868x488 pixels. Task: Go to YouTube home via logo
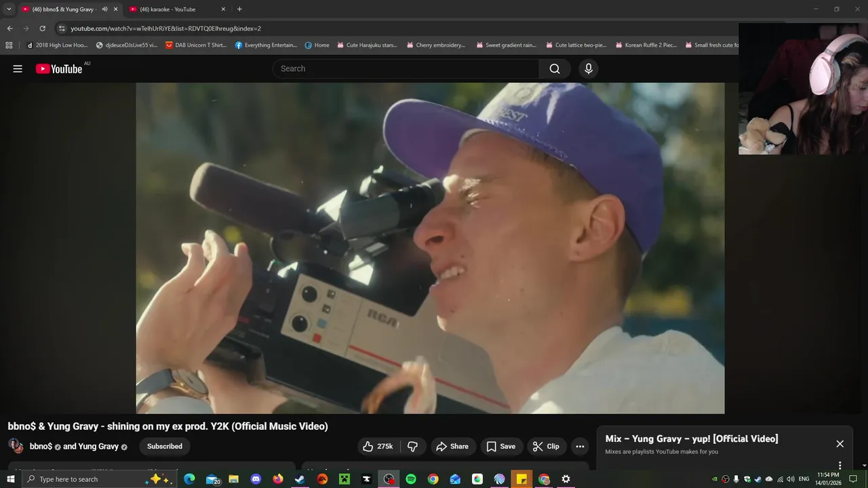click(59, 68)
